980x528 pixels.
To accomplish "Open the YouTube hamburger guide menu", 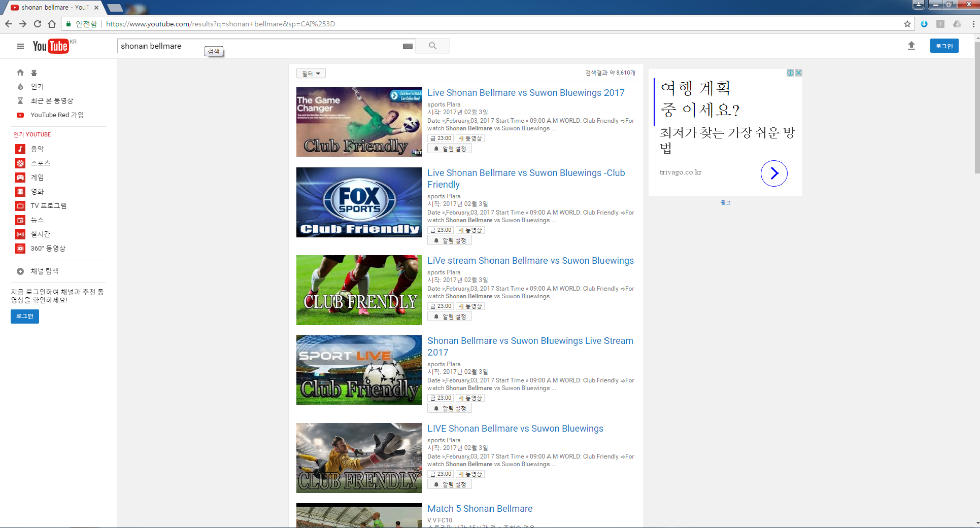I will [x=20, y=46].
